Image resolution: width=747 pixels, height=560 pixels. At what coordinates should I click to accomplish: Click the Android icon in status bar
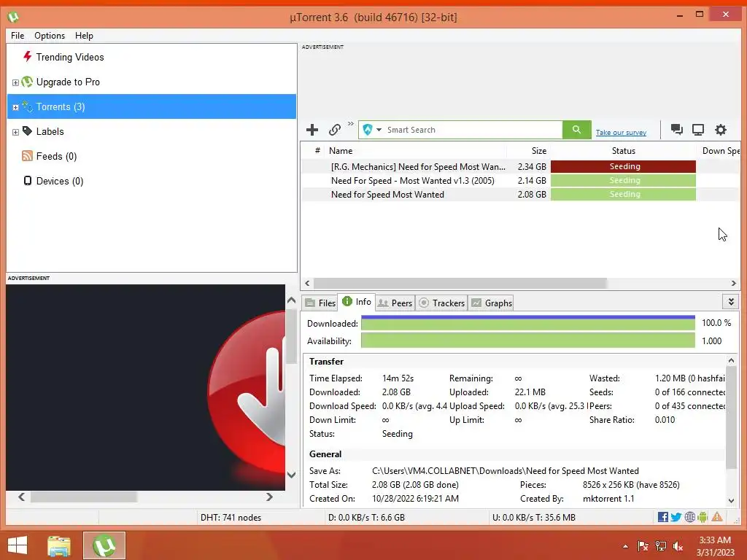pyautogui.click(x=703, y=517)
